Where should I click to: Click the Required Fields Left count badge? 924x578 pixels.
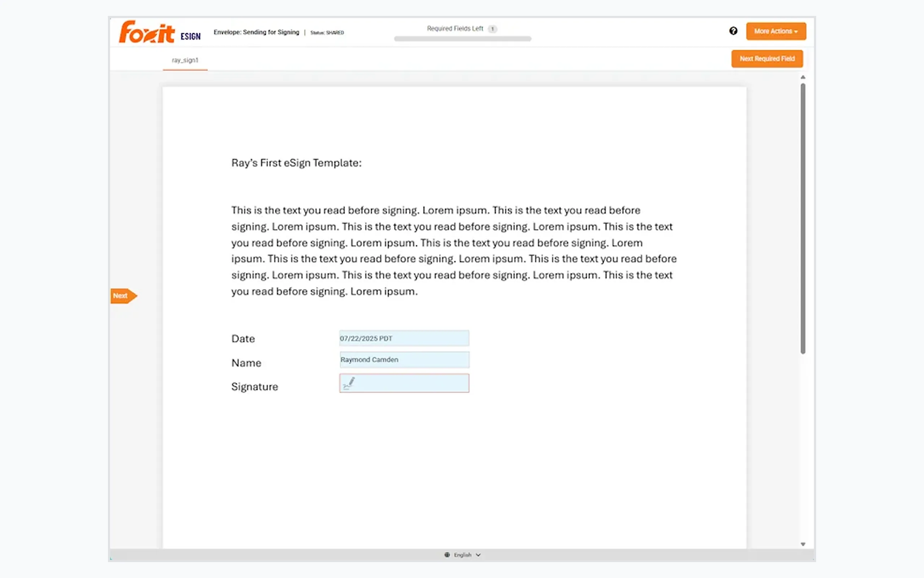pos(492,29)
